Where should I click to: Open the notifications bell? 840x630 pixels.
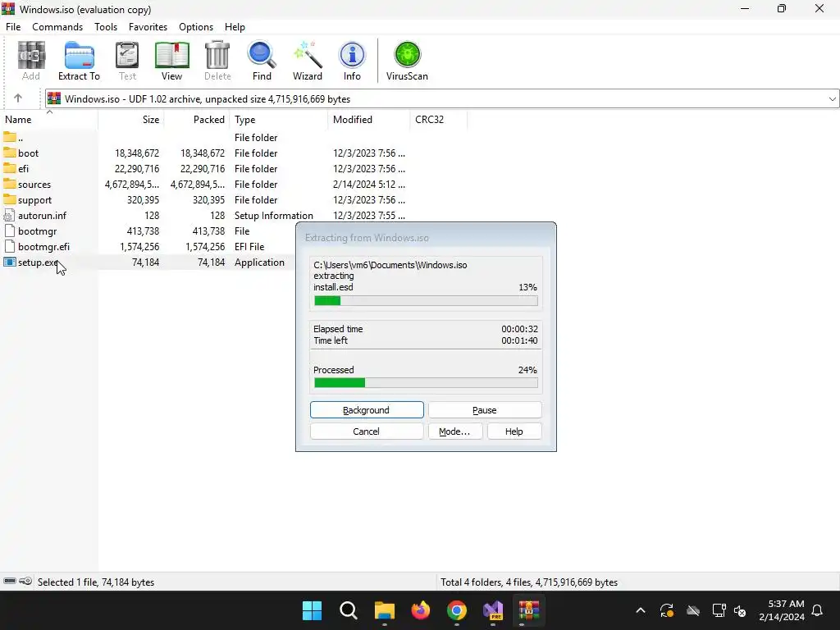pyautogui.click(x=817, y=610)
